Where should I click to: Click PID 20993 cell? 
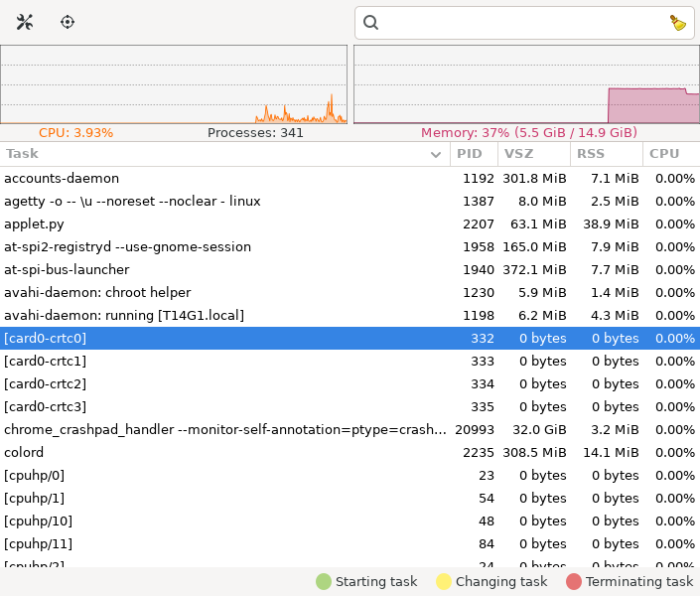[x=475, y=429]
